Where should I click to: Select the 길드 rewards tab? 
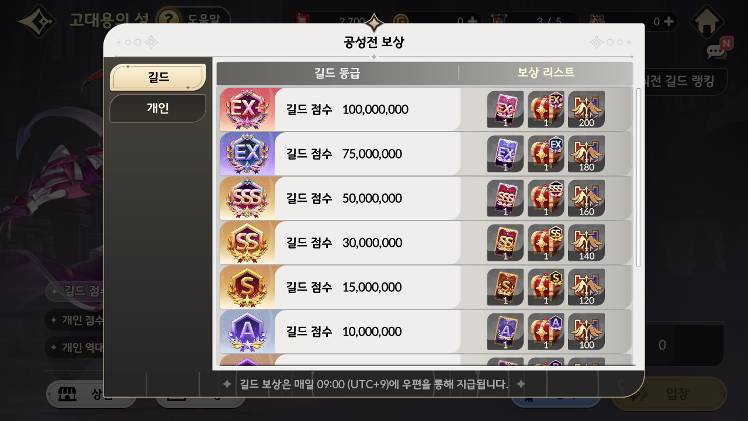pos(158,77)
